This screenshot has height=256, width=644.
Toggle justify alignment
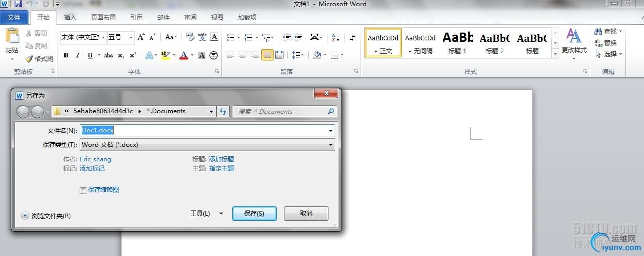[x=267, y=55]
